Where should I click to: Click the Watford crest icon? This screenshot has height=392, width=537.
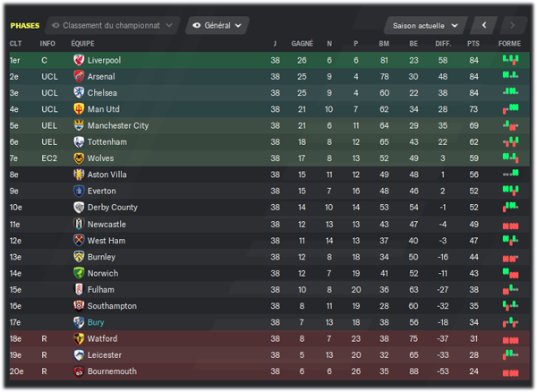click(79, 338)
